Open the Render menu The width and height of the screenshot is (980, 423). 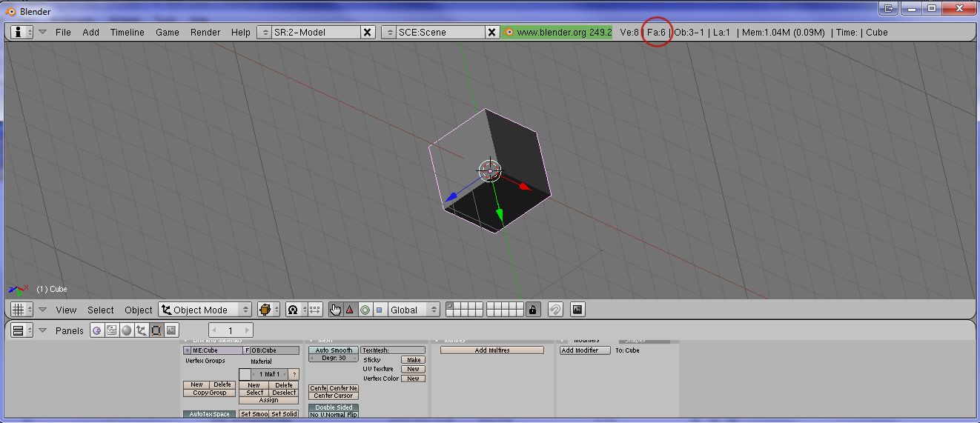[205, 32]
